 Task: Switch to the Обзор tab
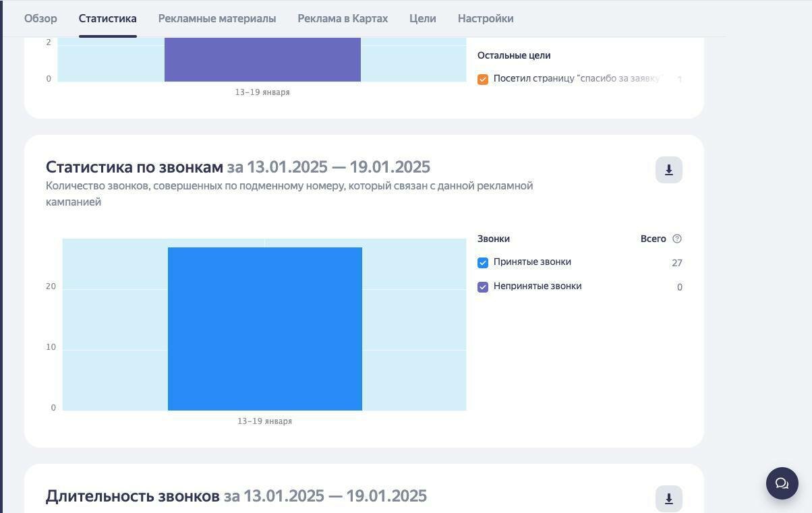coord(40,18)
